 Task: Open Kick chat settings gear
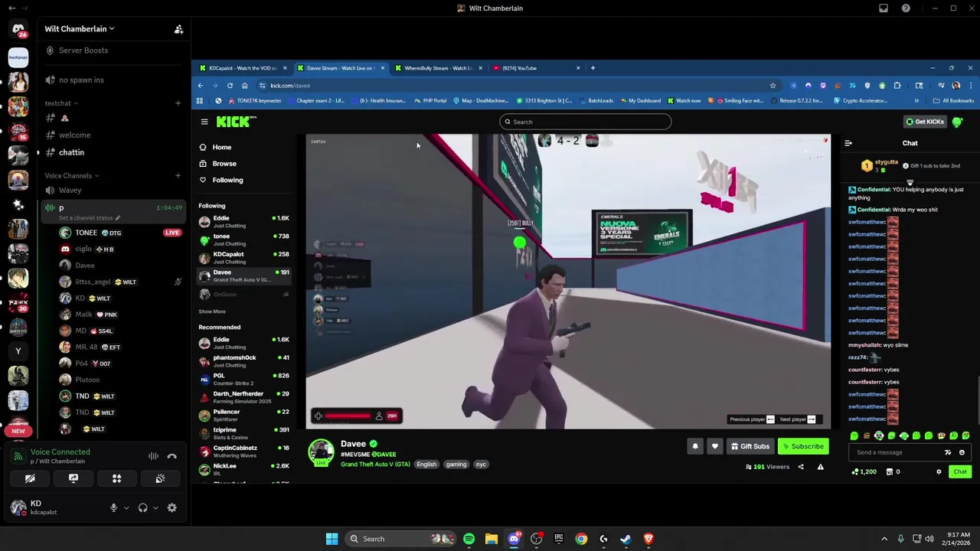(x=939, y=472)
